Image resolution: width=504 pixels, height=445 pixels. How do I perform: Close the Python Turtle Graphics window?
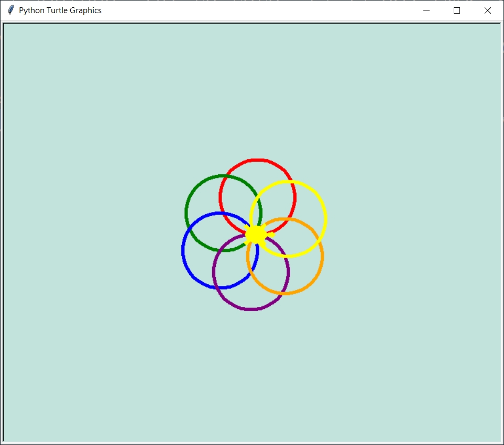[488, 10]
